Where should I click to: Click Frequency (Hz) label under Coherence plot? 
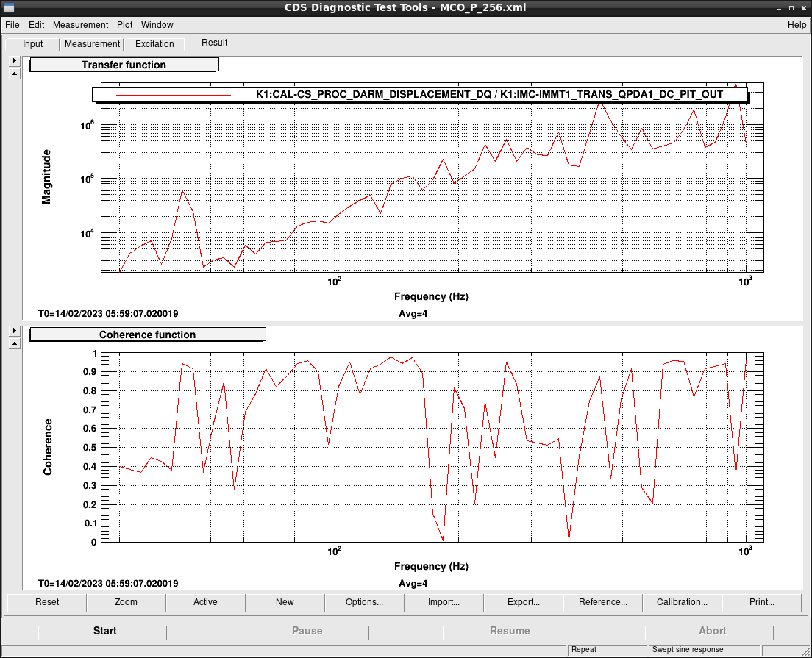coord(431,566)
